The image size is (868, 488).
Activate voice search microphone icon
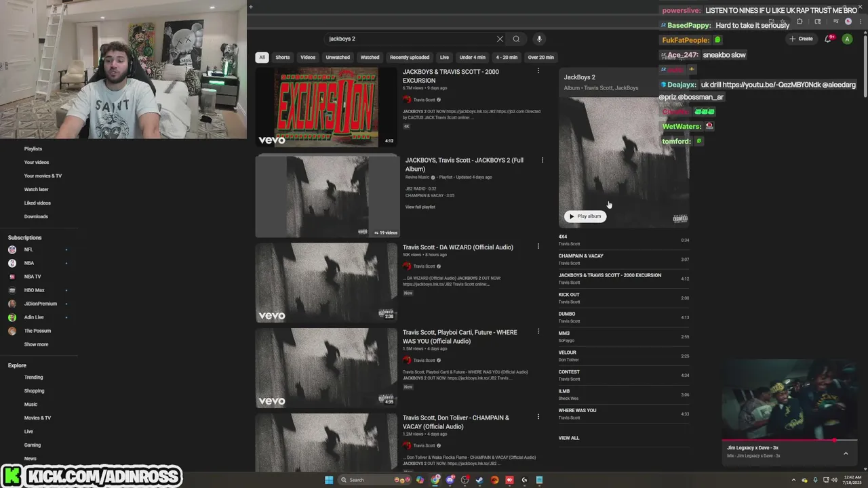point(539,39)
